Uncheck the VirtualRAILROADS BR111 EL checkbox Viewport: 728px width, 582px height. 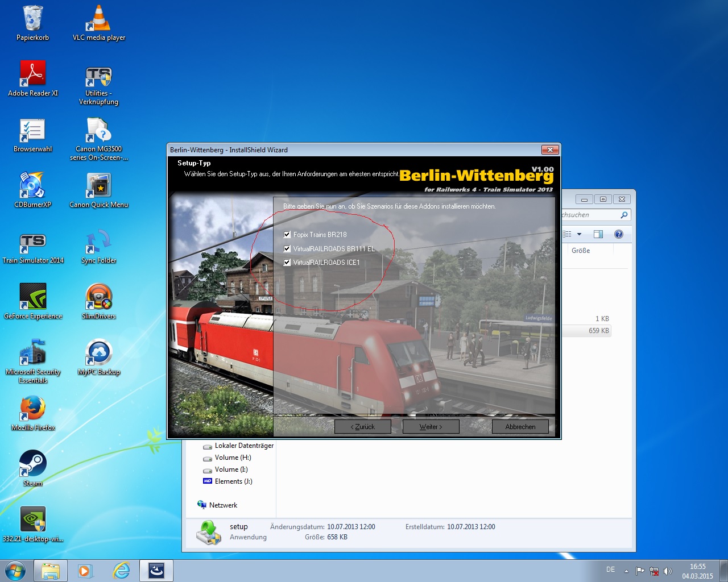tap(287, 248)
